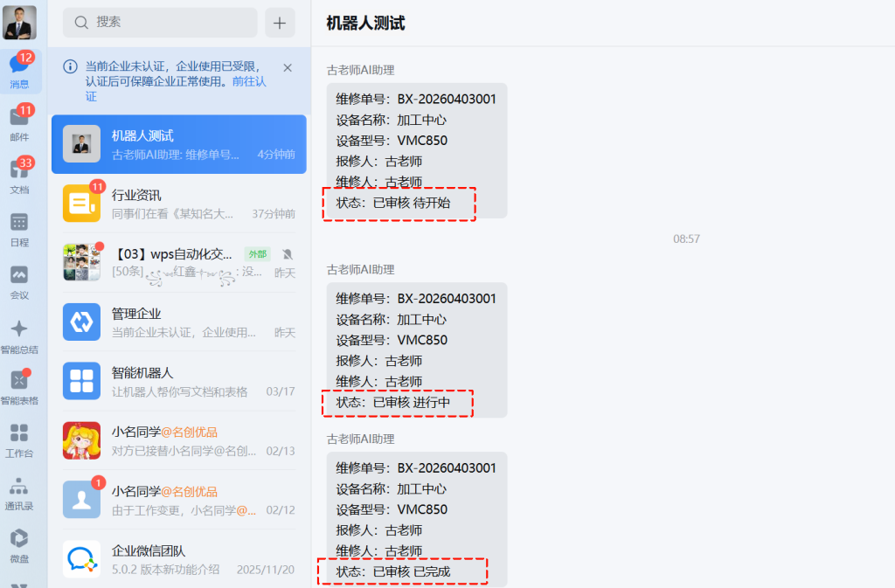Open the 智能机器人 conversation
Image resolution: width=895 pixels, height=588 pixels.
[x=178, y=382]
